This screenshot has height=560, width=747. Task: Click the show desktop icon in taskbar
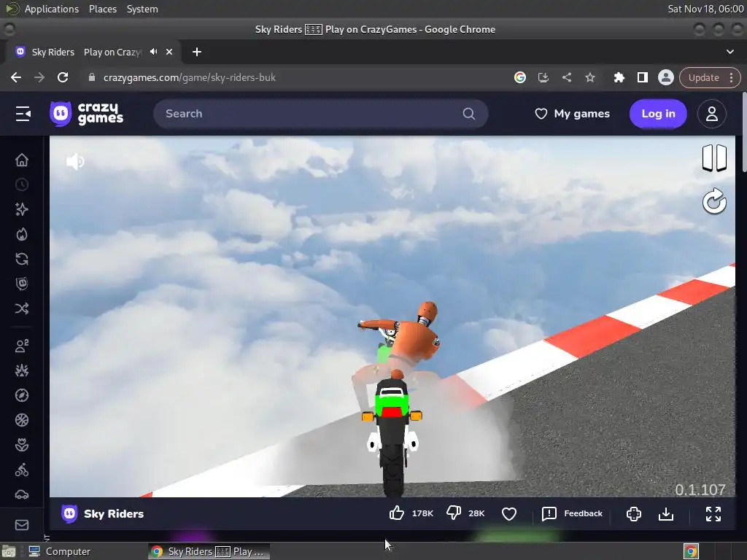pyautogui.click(x=9, y=551)
